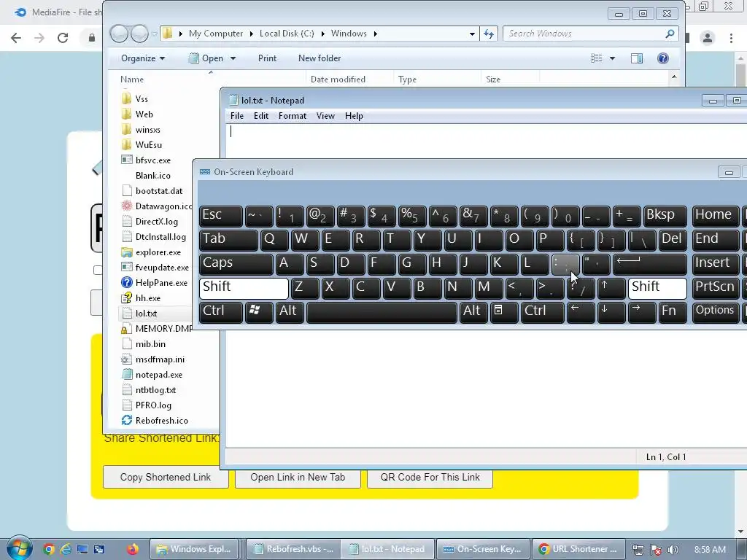
Task: Toggle the right Alt key
Action: click(x=473, y=311)
